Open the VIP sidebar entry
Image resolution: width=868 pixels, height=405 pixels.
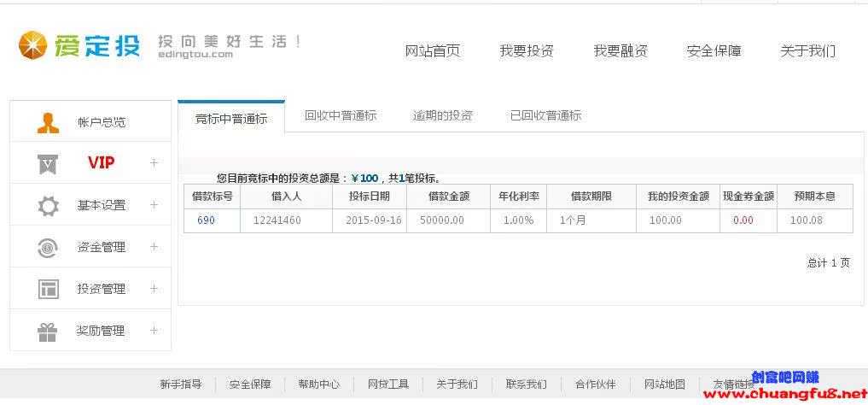coord(102,163)
